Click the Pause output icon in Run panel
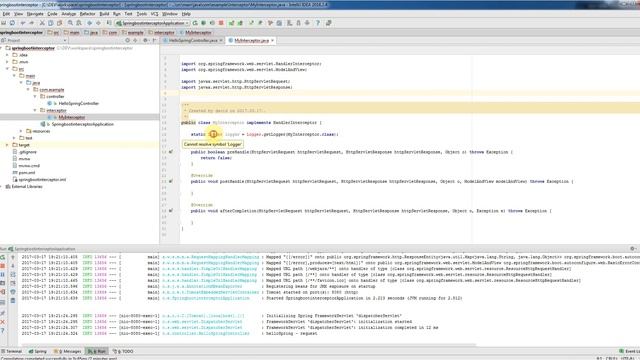The height and width of the screenshot is (360, 640). point(3,275)
